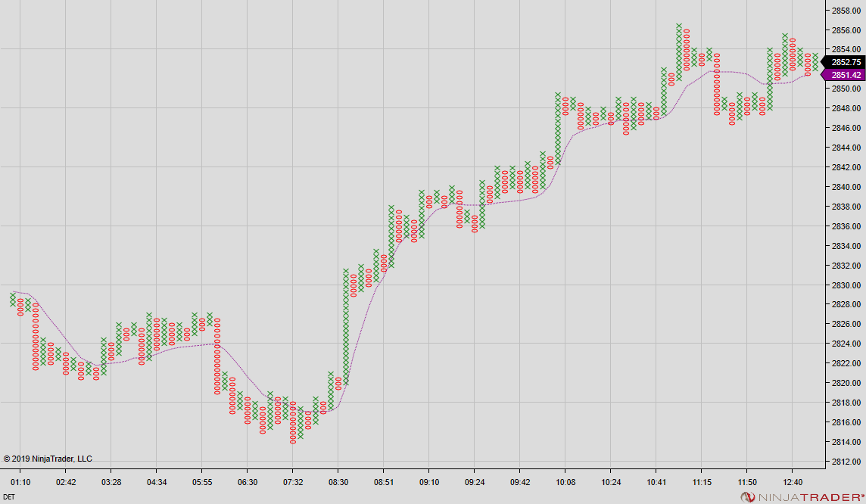Click the 2858.00 price axis label
The image size is (866, 504).
click(846, 11)
